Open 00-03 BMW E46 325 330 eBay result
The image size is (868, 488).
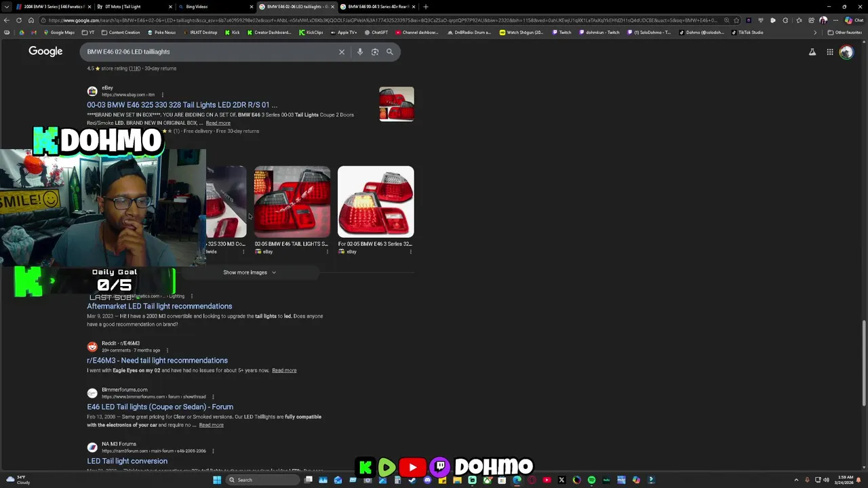(x=182, y=105)
